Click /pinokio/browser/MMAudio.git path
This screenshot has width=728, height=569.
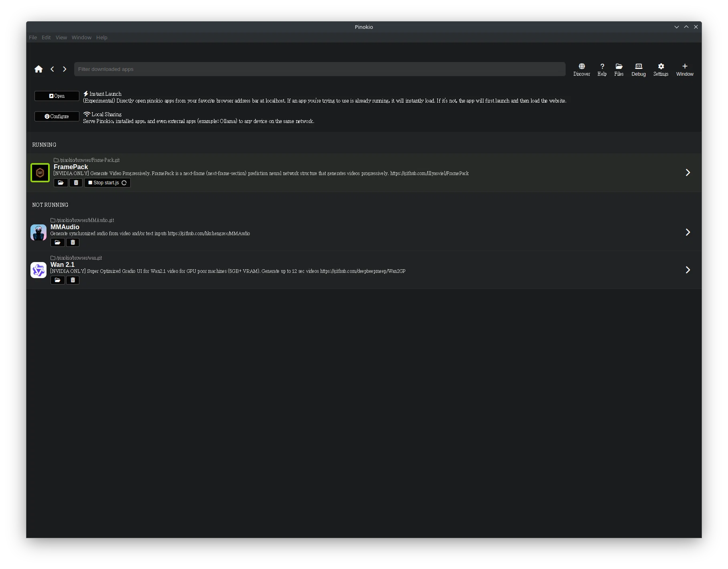pos(85,220)
